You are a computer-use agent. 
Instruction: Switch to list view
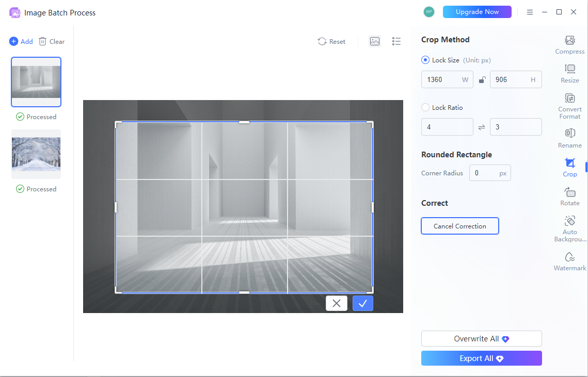396,41
